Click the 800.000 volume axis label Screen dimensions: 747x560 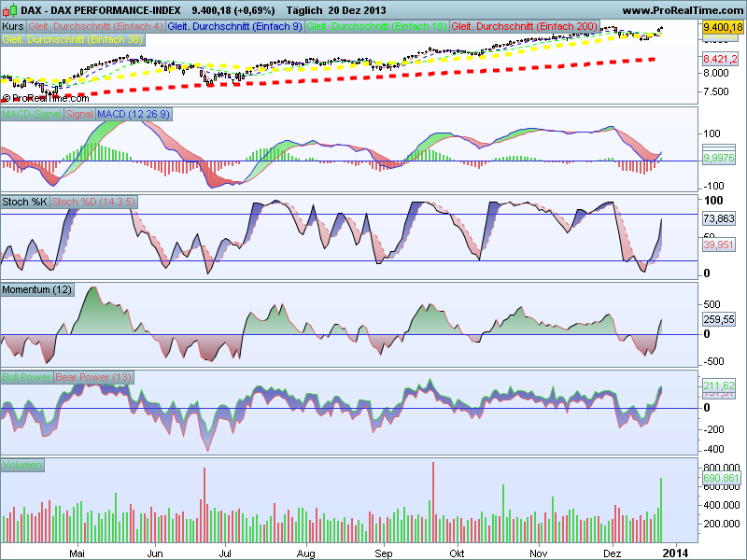721,468
